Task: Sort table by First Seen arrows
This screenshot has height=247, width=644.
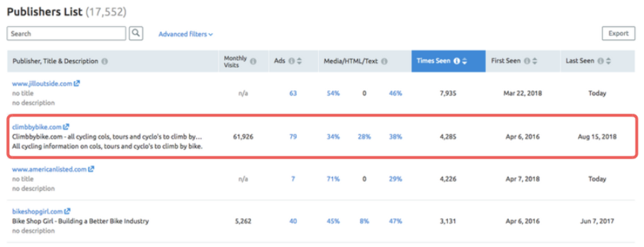Action: 535,61
